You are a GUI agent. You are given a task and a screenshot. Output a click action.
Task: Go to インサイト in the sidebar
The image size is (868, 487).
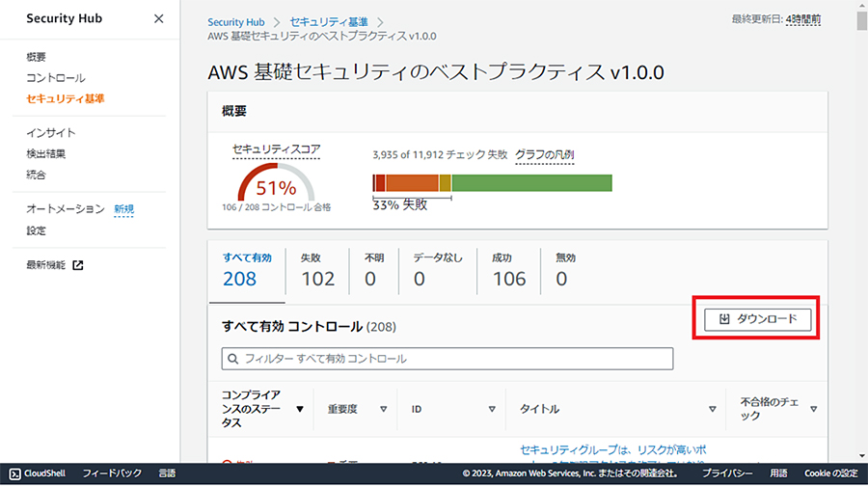50,133
